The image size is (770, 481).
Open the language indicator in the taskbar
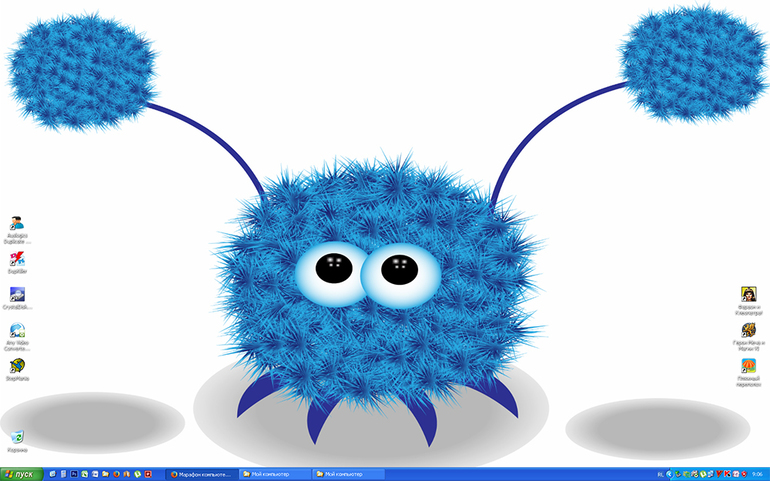[x=660, y=474]
